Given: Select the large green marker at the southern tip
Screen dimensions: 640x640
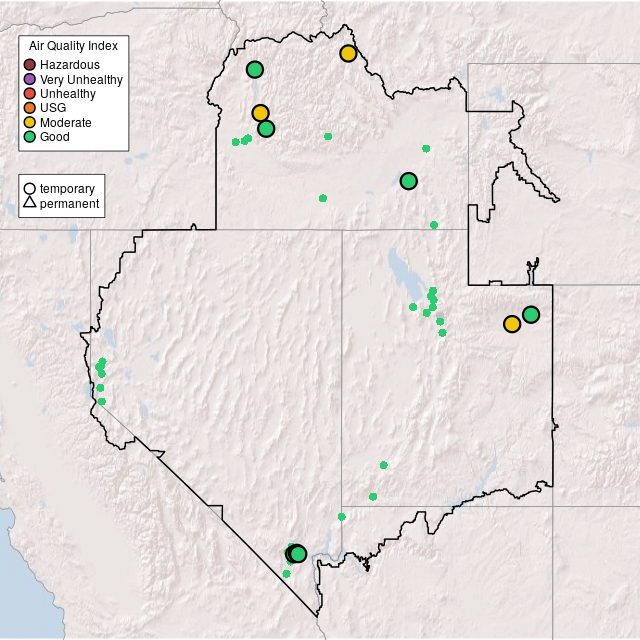Looking at the screenshot, I should tap(298, 554).
